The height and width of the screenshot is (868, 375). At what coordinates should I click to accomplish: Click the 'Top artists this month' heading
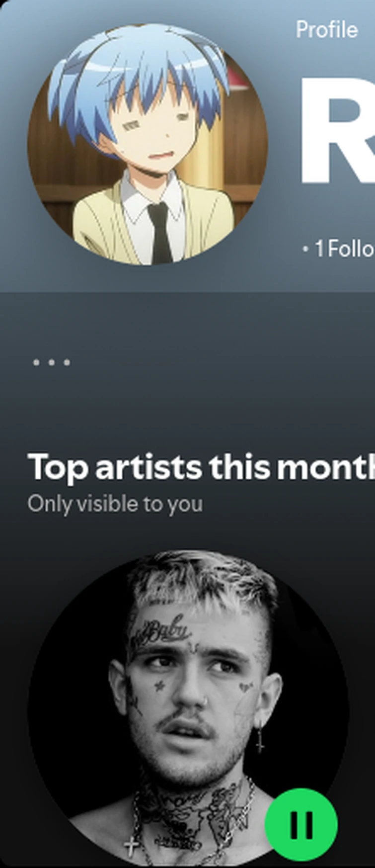(201, 467)
